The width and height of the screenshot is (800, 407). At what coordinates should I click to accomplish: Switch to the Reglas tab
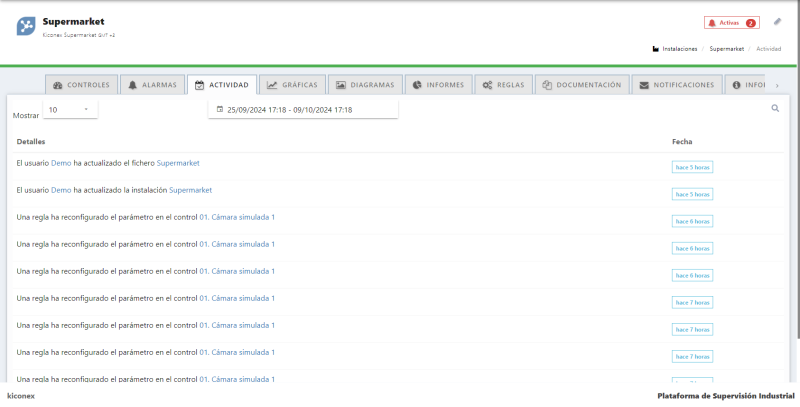click(x=503, y=85)
